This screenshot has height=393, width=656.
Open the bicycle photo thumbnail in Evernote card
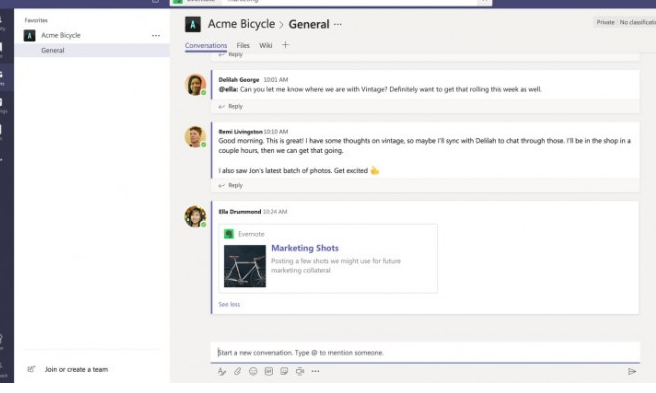click(x=245, y=266)
